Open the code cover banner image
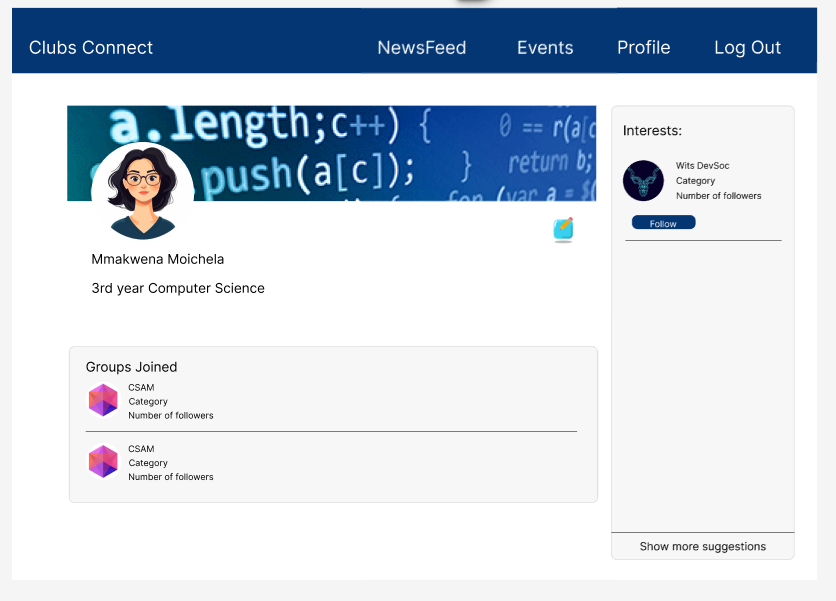 coord(332,154)
